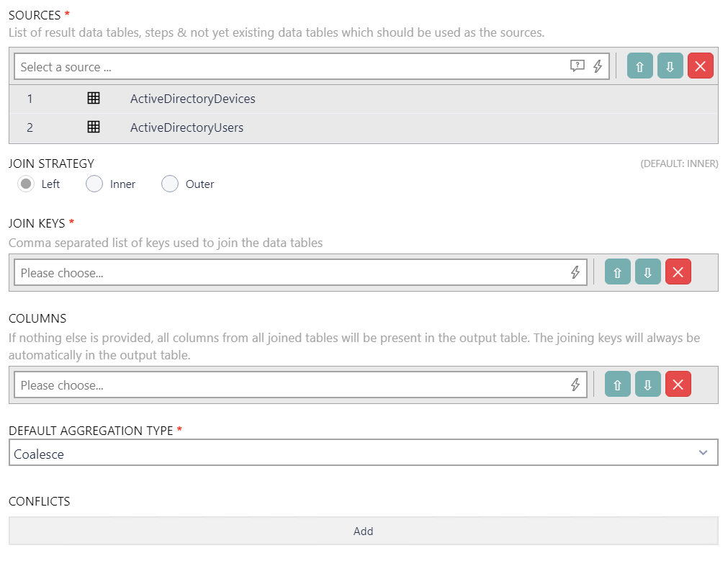728x561 pixels.
Task: Open the Select a source combo box
Action: tap(288, 67)
